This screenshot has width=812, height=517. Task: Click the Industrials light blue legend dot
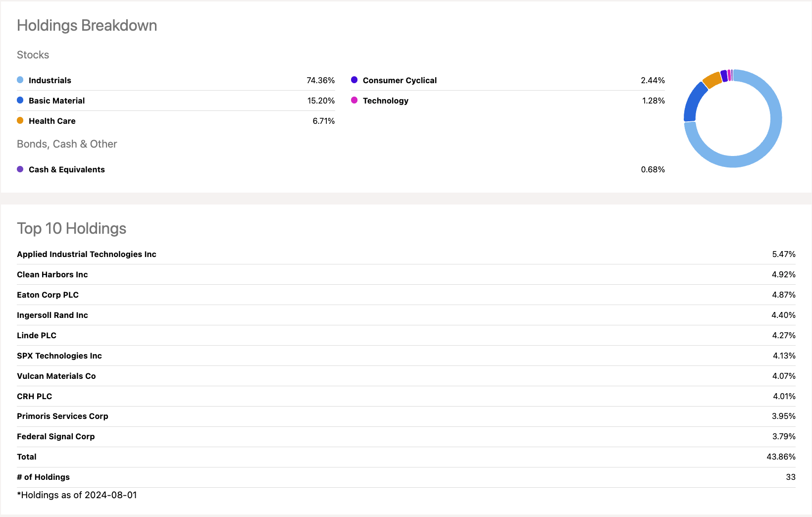click(20, 80)
